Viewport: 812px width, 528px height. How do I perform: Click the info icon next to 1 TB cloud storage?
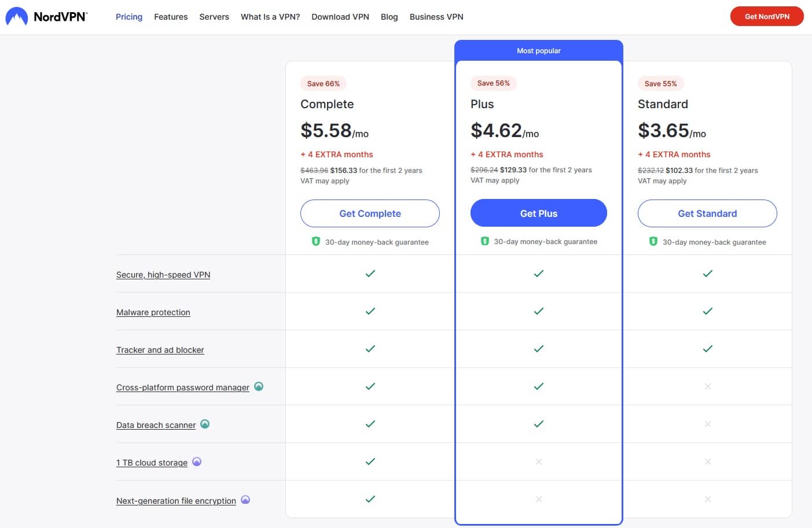(197, 461)
